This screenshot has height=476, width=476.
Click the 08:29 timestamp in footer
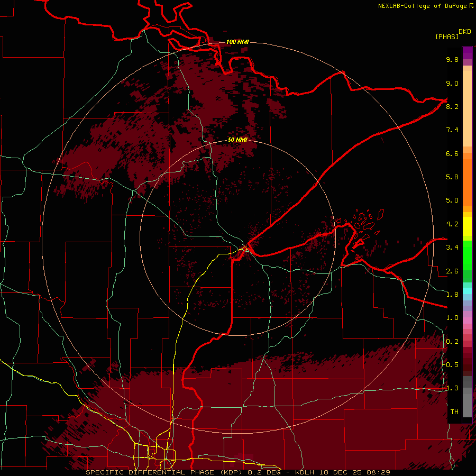(378, 472)
